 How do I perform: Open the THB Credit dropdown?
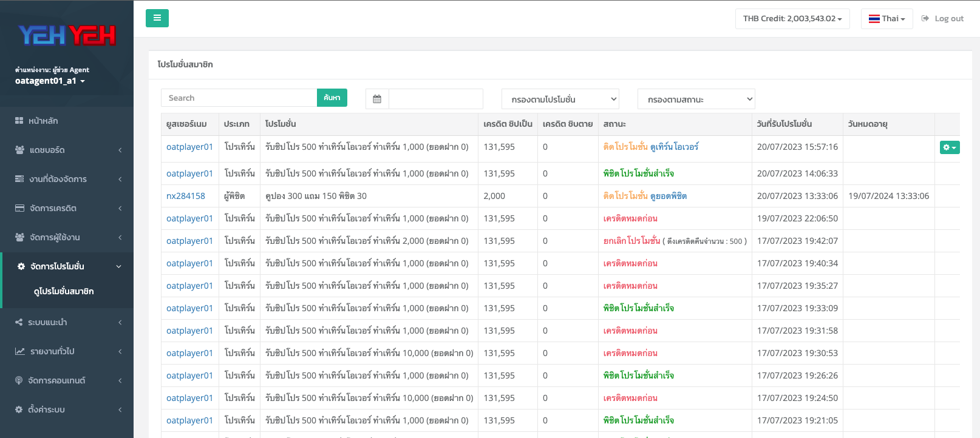[792, 19]
